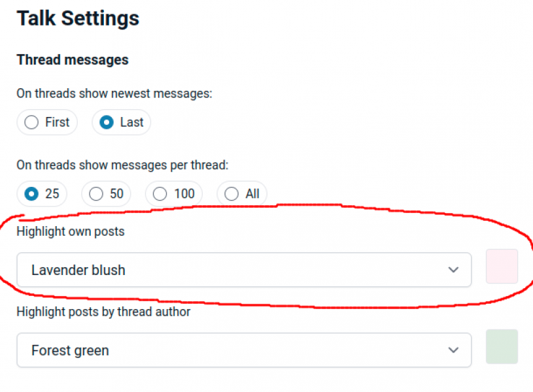This screenshot has height=392, width=533.
Task: Expand the Lavender blush dropdown chevron
Action: (x=453, y=270)
